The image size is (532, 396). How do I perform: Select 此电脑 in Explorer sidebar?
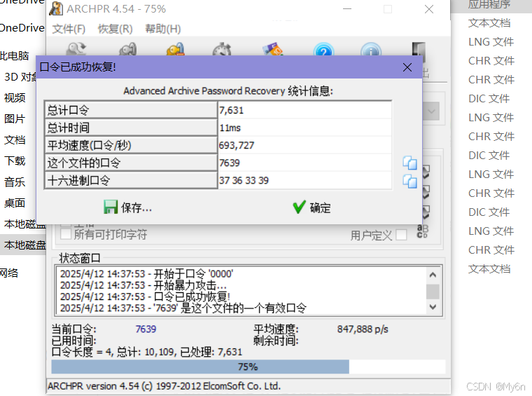pos(14,55)
